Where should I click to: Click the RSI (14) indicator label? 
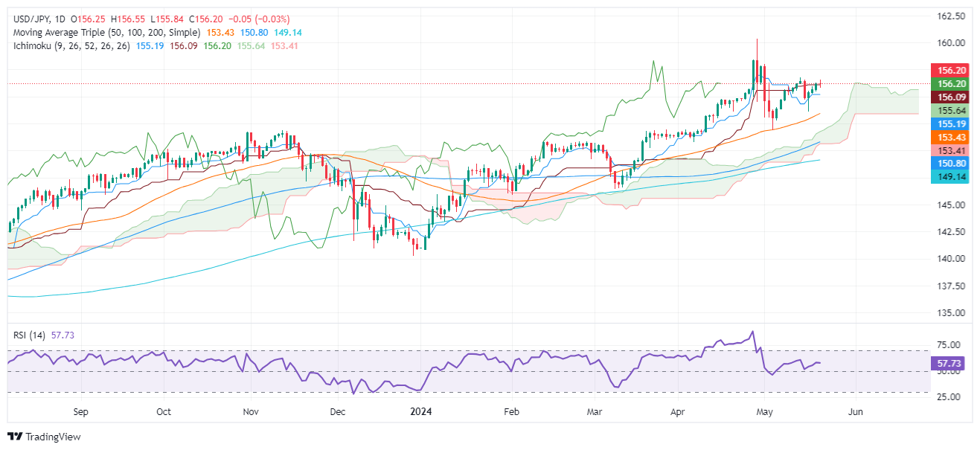(31, 335)
